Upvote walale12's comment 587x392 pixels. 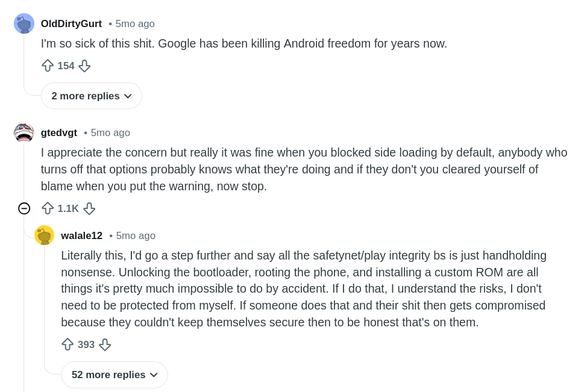(x=67, y=344)
